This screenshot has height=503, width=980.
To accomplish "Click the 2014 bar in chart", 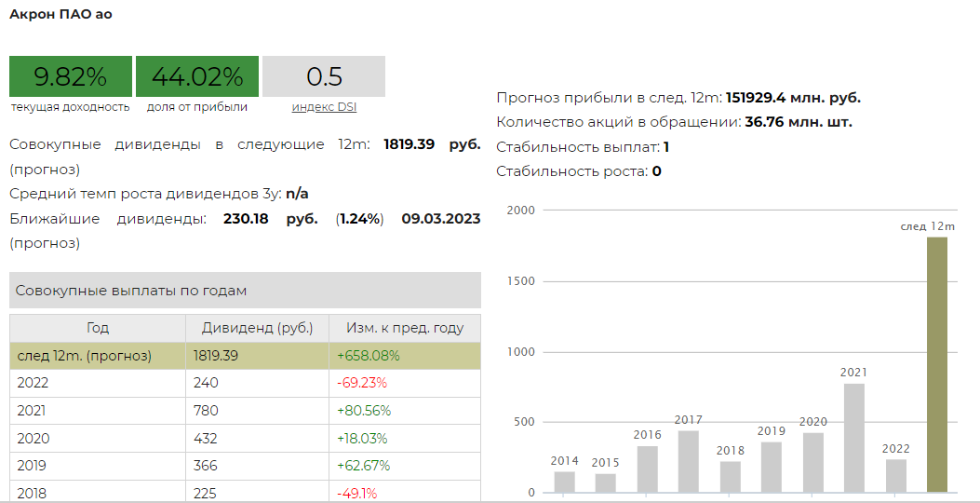I will tap(564, 482).
